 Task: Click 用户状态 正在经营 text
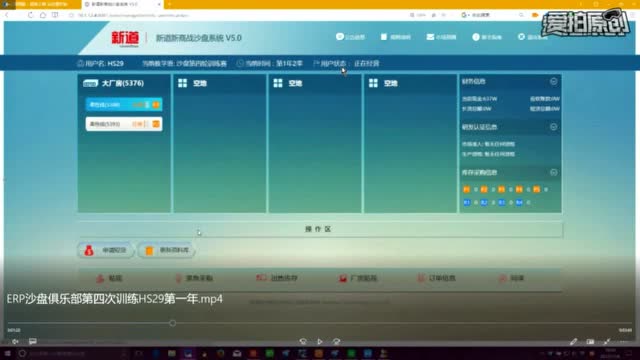pos(347,64)
